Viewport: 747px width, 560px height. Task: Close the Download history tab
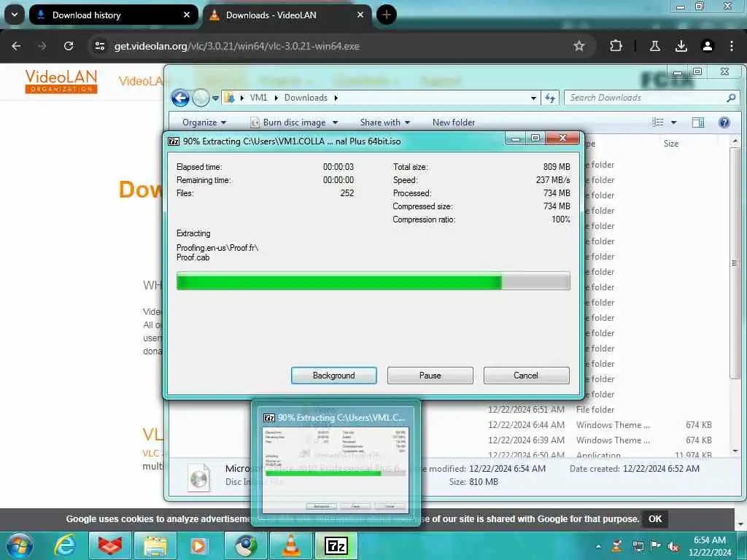(187, 15)
